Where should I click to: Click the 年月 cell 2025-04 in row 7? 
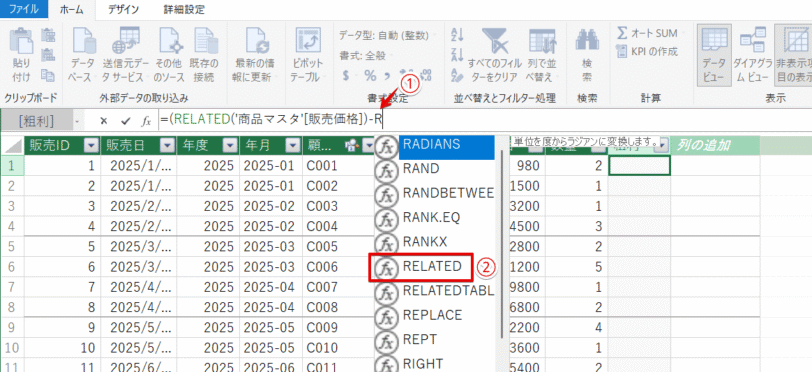pyautogui.click(x=271, y=287)
